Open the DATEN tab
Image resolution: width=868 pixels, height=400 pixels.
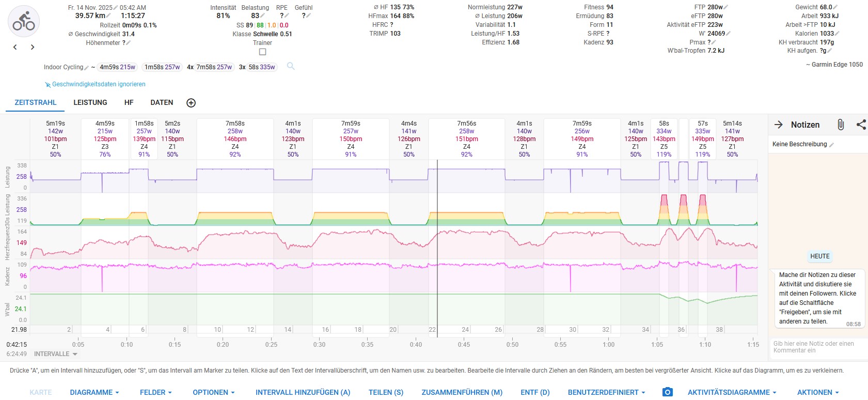[162, 102]
